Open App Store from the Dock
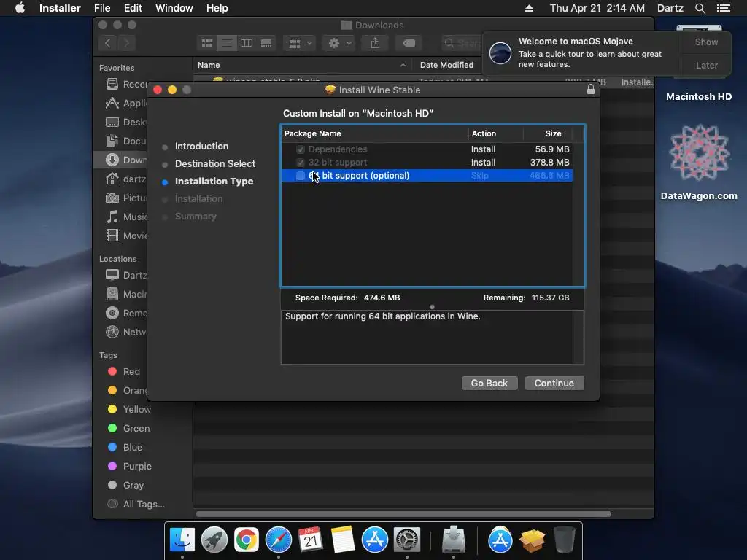The width and height of the screenshot is (747, 560). click(375, 540)
